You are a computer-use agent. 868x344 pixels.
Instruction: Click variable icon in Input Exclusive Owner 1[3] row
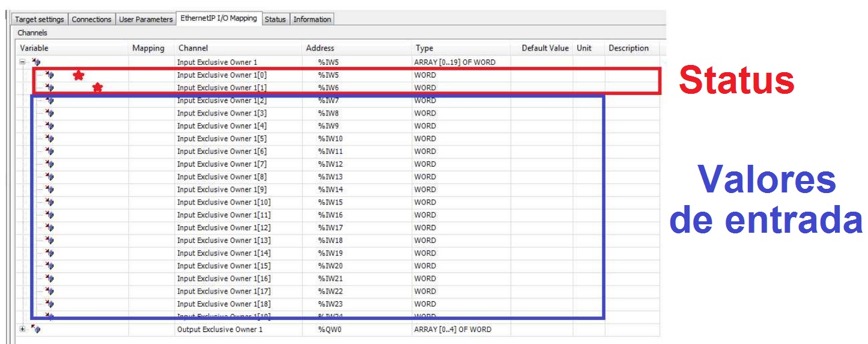tap(49, 113)
